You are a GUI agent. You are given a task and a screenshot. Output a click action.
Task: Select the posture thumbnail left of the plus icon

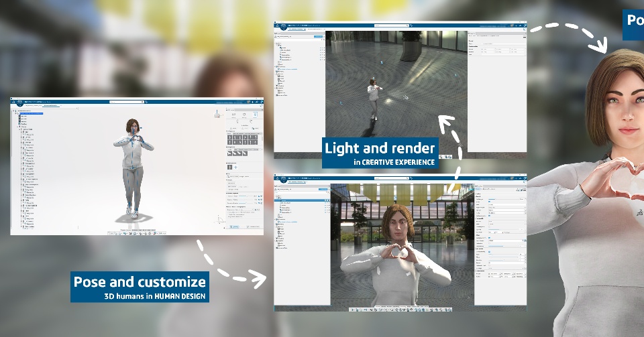tap(229, 167)
